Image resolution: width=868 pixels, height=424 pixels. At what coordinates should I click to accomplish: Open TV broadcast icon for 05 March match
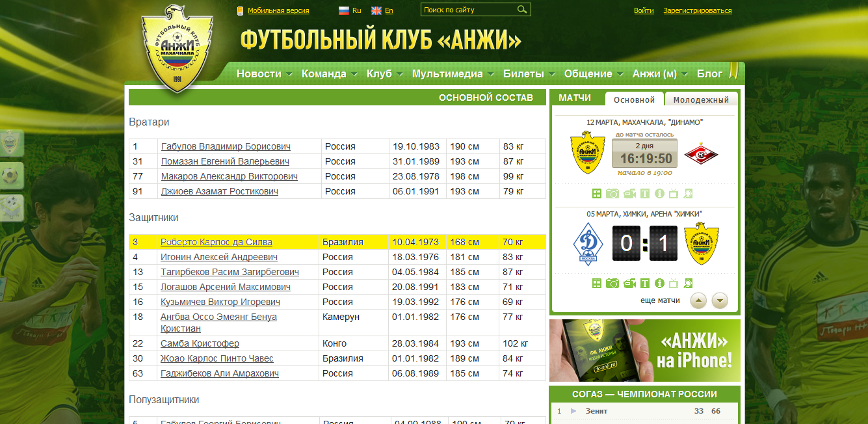tap(674, 283)
